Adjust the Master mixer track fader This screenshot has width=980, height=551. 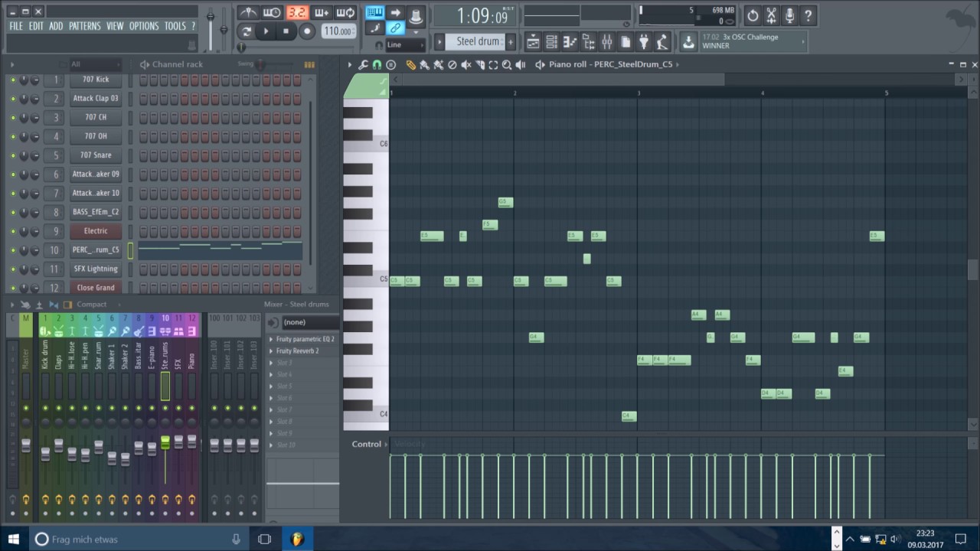point(26,445)
